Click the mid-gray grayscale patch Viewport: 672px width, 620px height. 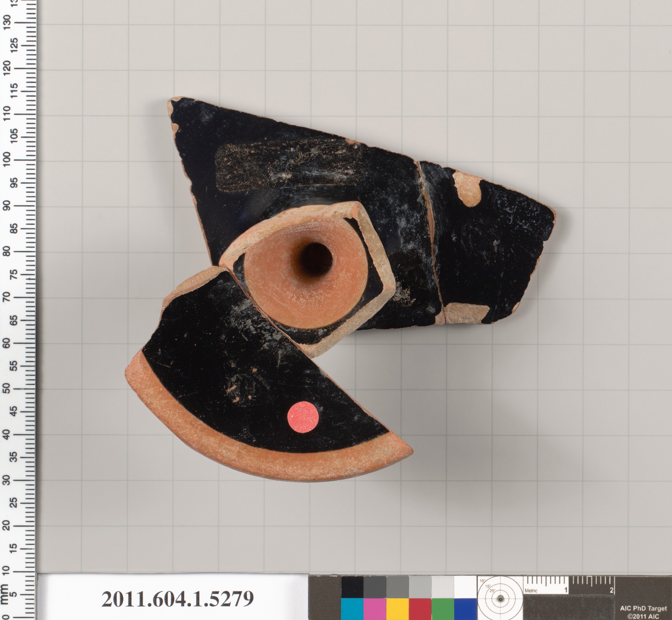(x=397, y=587)
